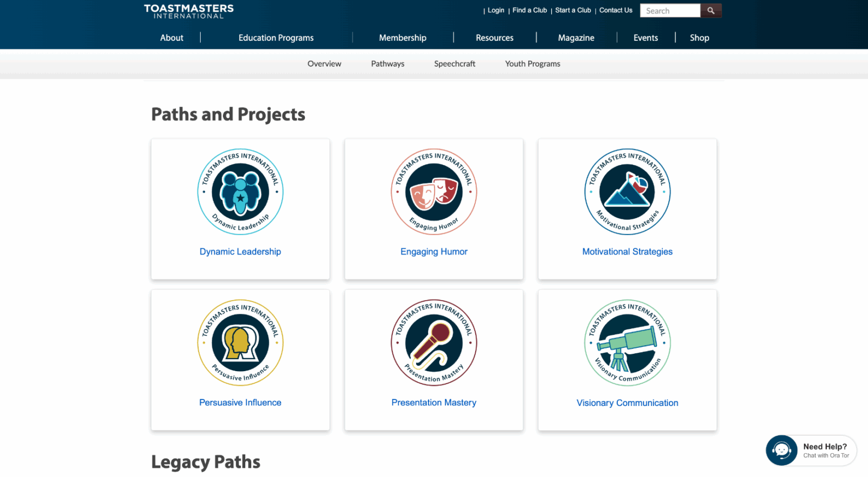This screenshot has height=477, width=868.
Task: Click the Toastmasters International logo
Action: click(x=189, y=11)
